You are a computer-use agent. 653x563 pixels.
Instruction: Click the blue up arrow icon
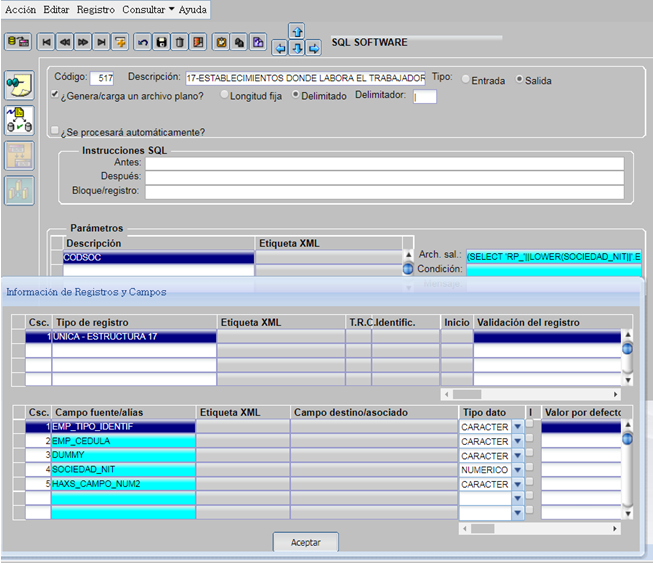(x=296, y=32)
